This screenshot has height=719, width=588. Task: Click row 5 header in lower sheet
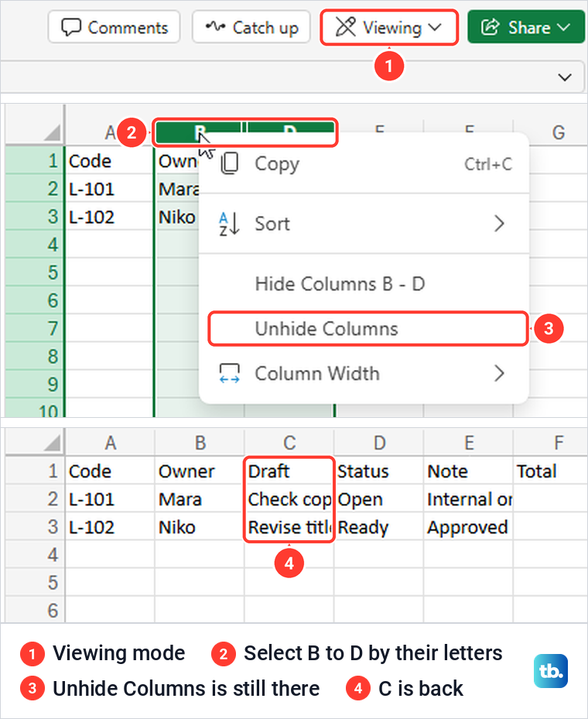click(x=36, y=583)
